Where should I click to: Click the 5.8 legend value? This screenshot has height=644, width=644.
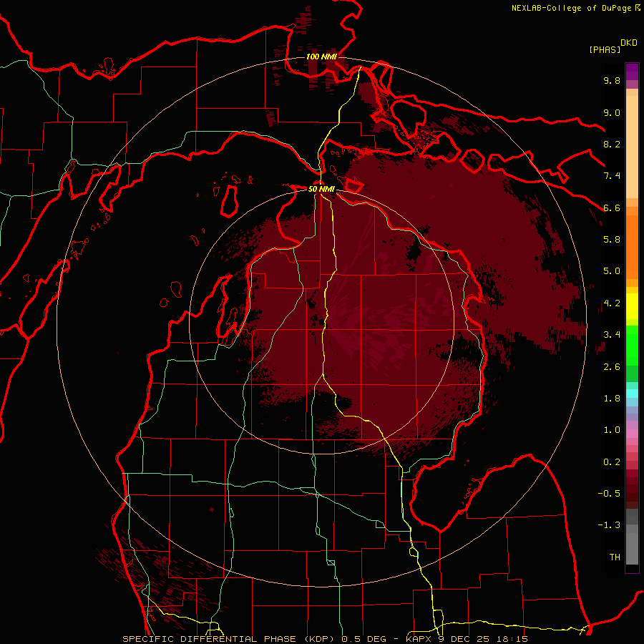(612, 239)
